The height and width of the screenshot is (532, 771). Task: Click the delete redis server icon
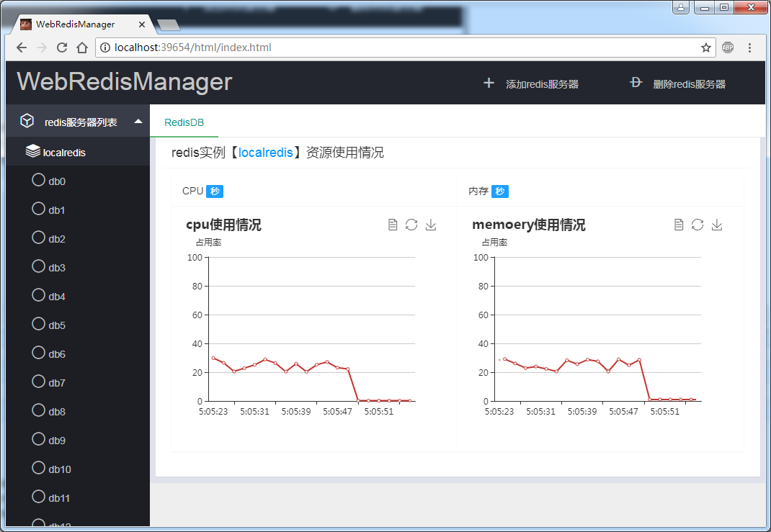click(x=636, y=83)
